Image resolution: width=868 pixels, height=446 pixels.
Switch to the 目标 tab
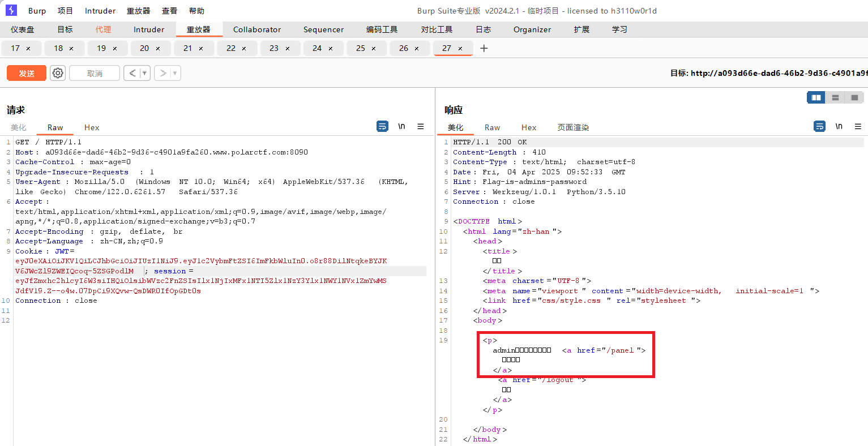point(65,29)
